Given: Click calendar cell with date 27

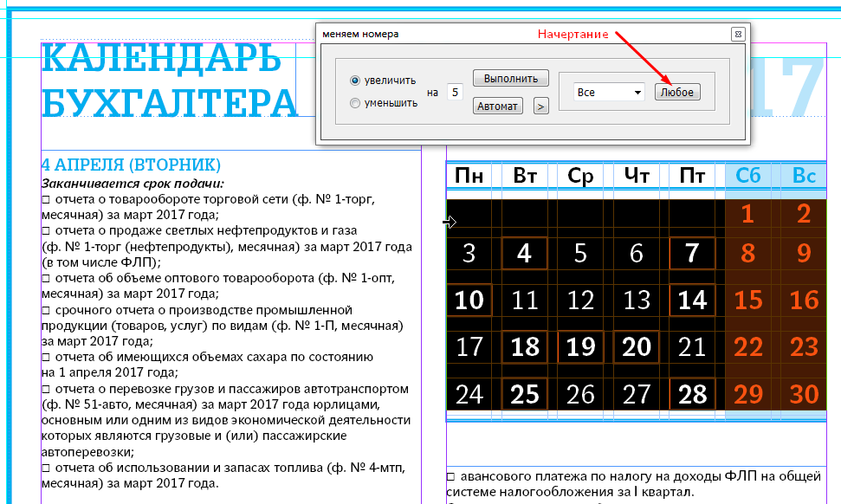Looking at the screenshot, I should pos(636,394).
